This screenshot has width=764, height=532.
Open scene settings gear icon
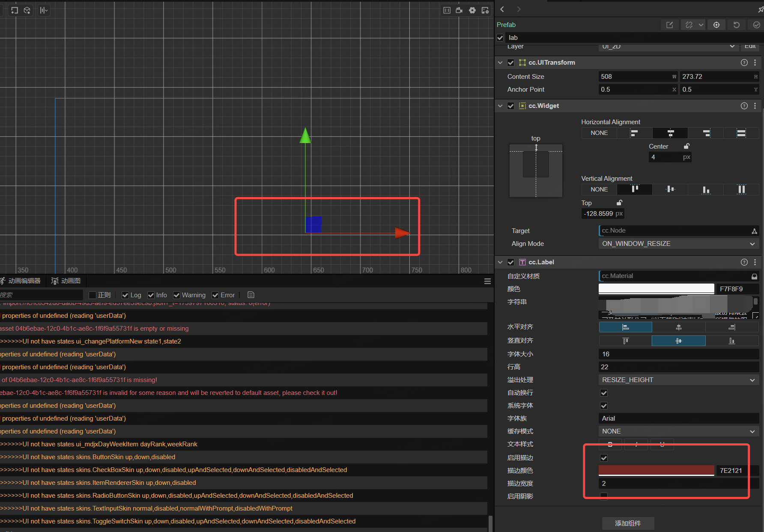[472, 10]
